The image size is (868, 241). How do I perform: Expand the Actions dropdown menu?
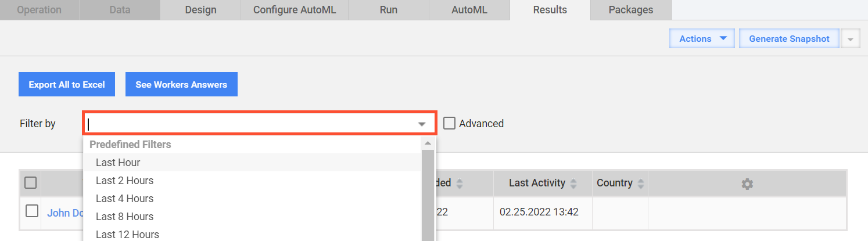pos(702,39)
